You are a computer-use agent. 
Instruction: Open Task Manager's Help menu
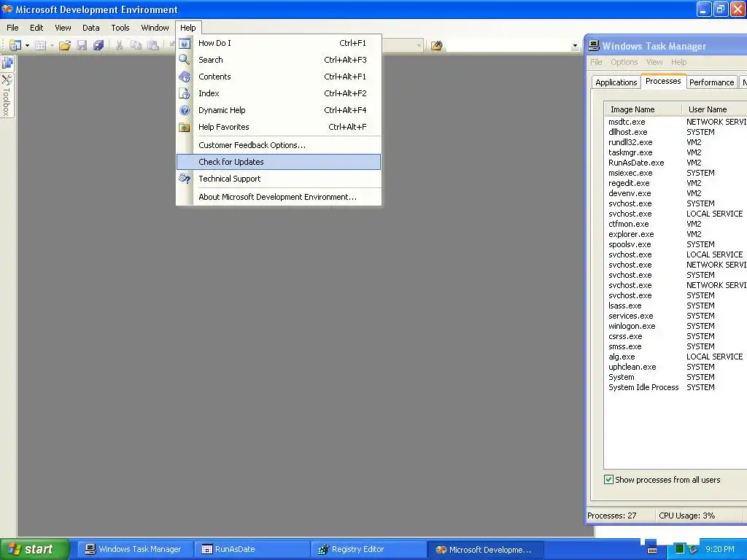(x=679, y=63)
